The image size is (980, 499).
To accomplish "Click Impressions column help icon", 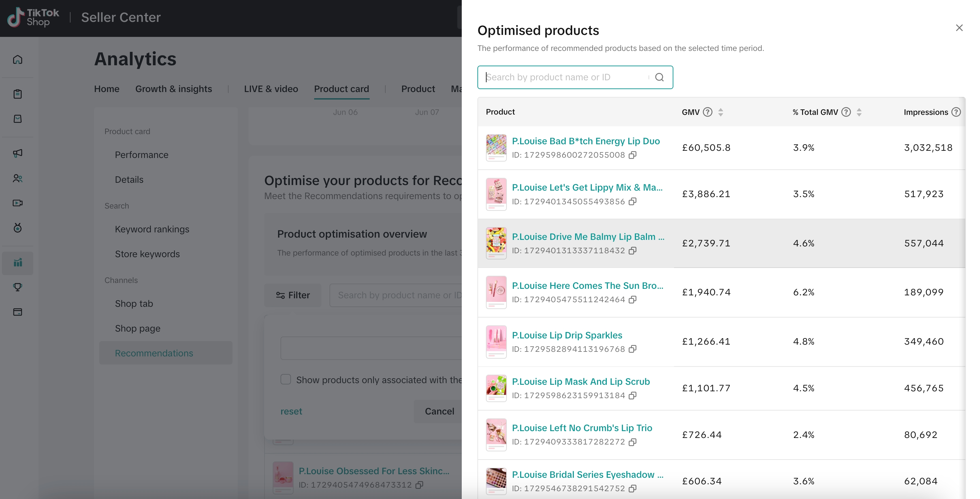I will (956, 112).
